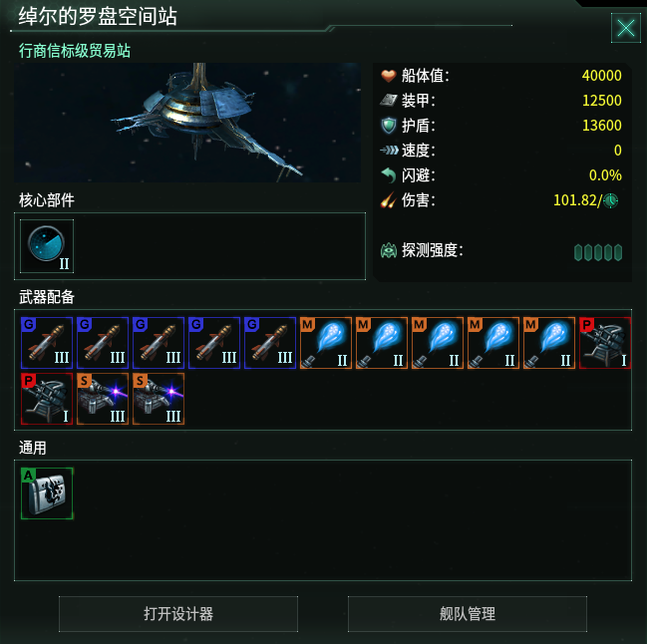The width and height of the screenshot is (647, 644).
Task: Select the P-slot point-defense turret in second row
Action: pos(47,399)
